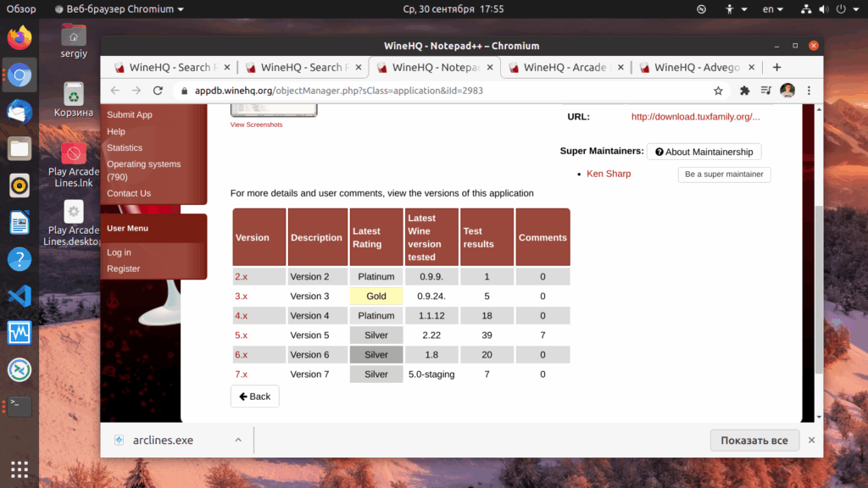Launch Visual Studio Code from dock
The image size is (868, 488).
(19, 296)
